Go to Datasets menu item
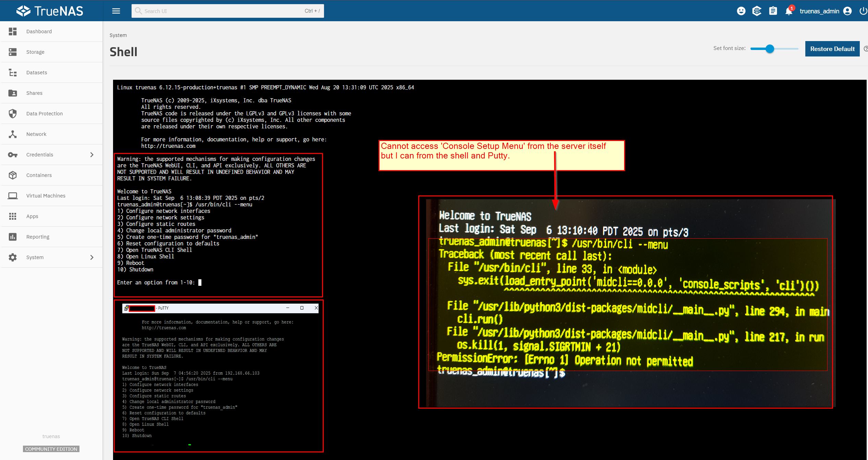The image size is (868, 460). pos(51,73)
